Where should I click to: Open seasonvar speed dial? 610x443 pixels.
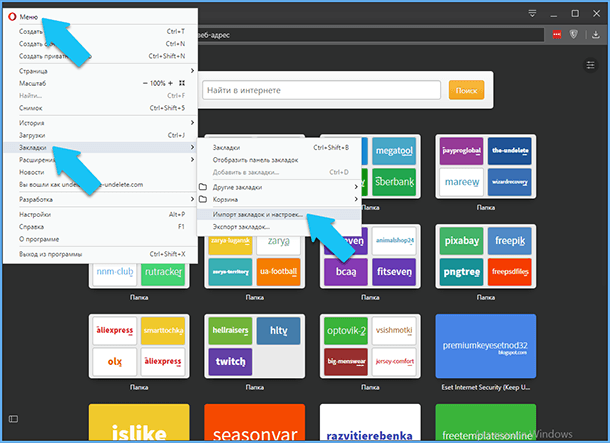pos(254,422)
